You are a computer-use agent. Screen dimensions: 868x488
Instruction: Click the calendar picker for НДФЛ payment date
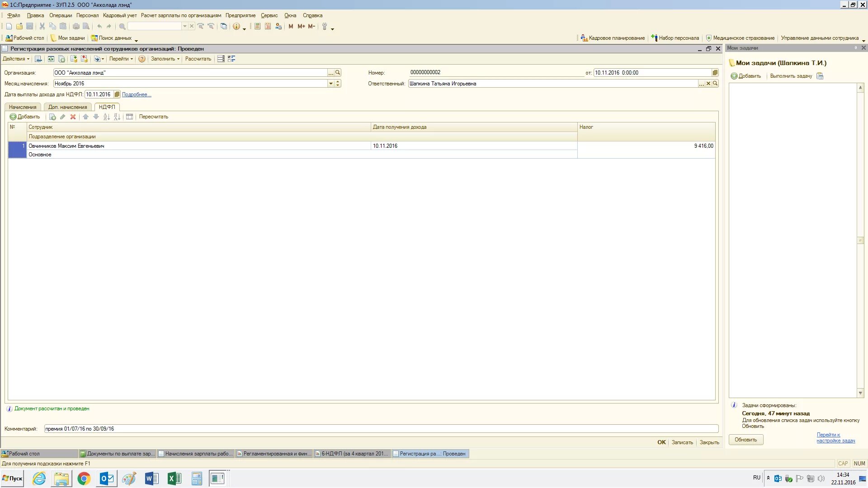(x=117, y=94)
